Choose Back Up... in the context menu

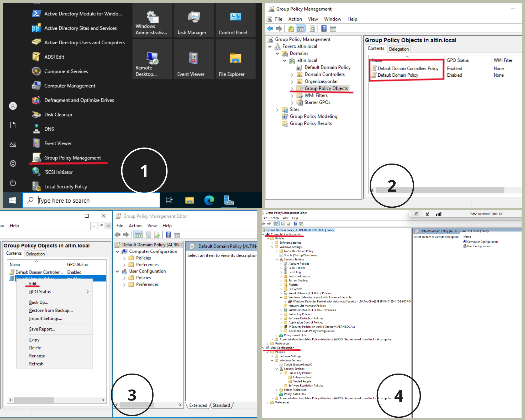point(39,302)
